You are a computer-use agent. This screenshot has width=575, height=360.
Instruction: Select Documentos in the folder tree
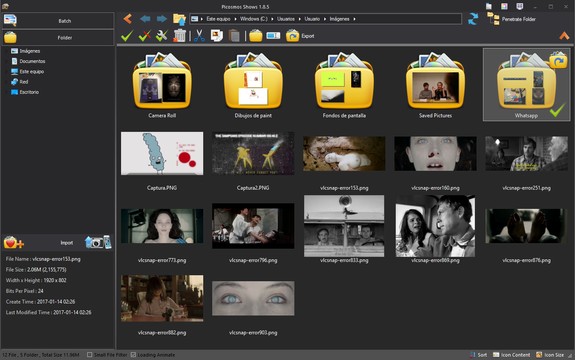click(x=32, y=61)
